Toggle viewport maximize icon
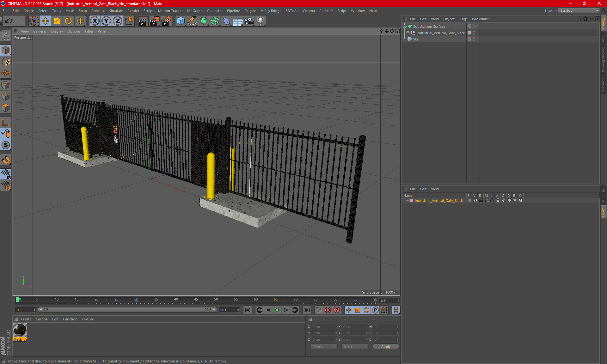 [x=397, y=31]
